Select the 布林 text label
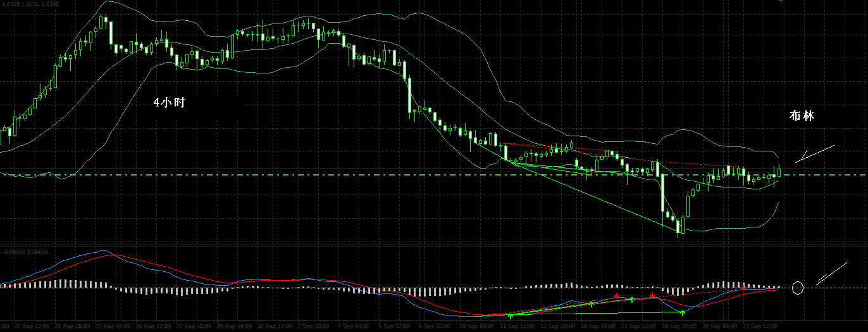The width and height of the screenshot is (868, 332). pyautogui.click(x=802, y=115)
